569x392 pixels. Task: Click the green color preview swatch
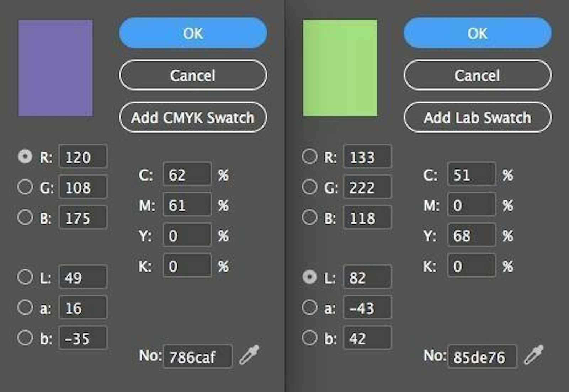pos(340,68)
